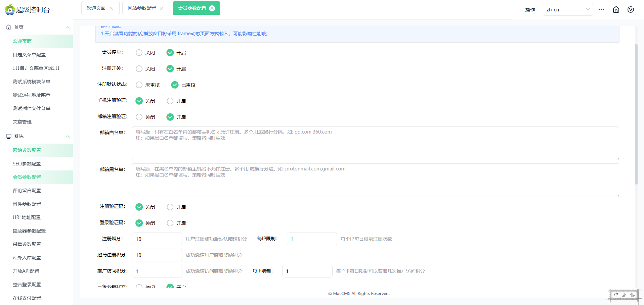Close the 会员参数配置 tab with its X
Image resolution: width=644 pixels, height=305 pixels.
point(212,8)
